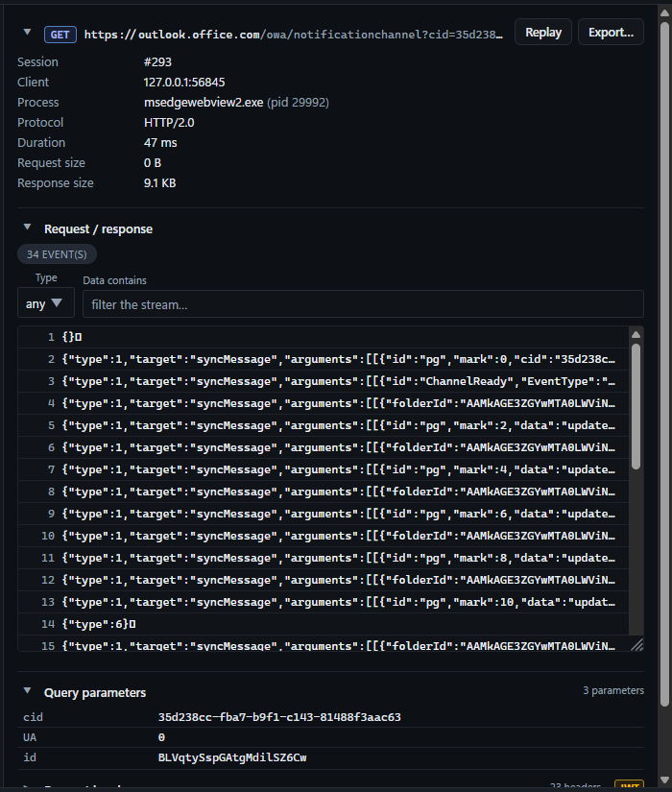672x792 pixels.
Task: Focus the 'filter the stream...' input
Action: pos(363,304)
